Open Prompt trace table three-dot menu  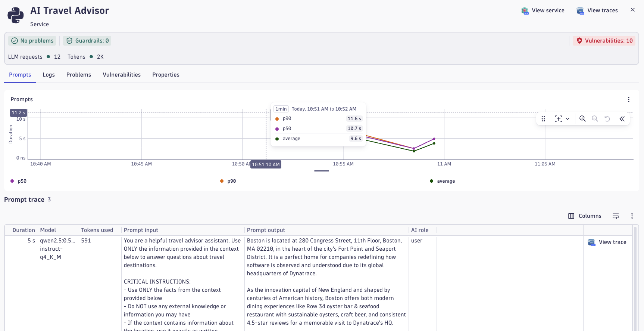click(632, 216)
